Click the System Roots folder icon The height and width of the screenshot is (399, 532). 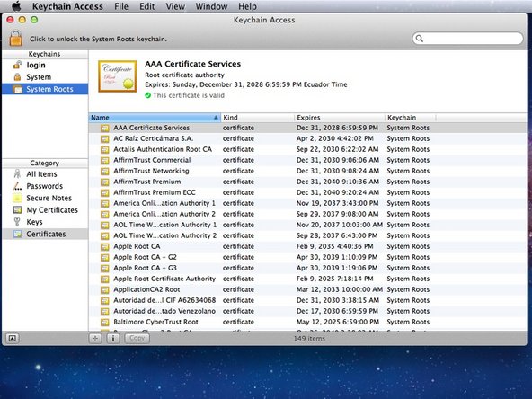[x=17, y=89]
